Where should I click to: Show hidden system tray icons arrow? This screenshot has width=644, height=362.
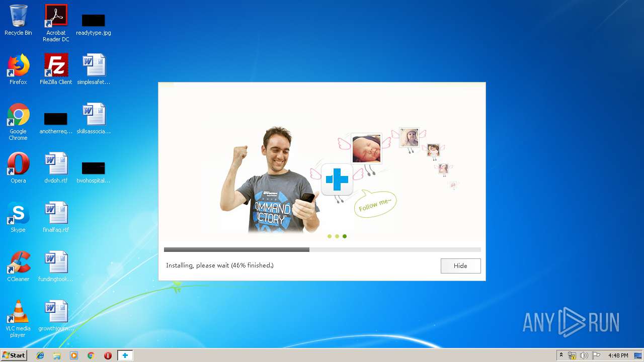click(x=561, y=355)
